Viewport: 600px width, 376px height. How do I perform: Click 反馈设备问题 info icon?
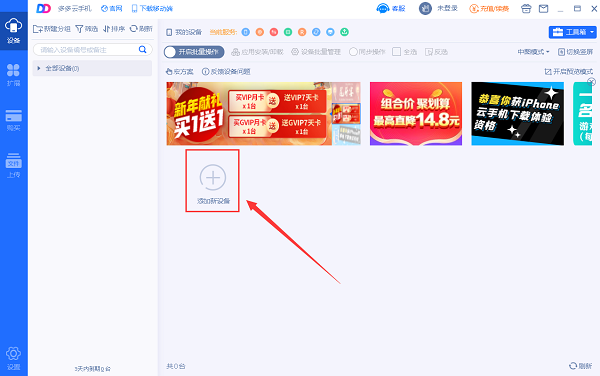[205, 72]
